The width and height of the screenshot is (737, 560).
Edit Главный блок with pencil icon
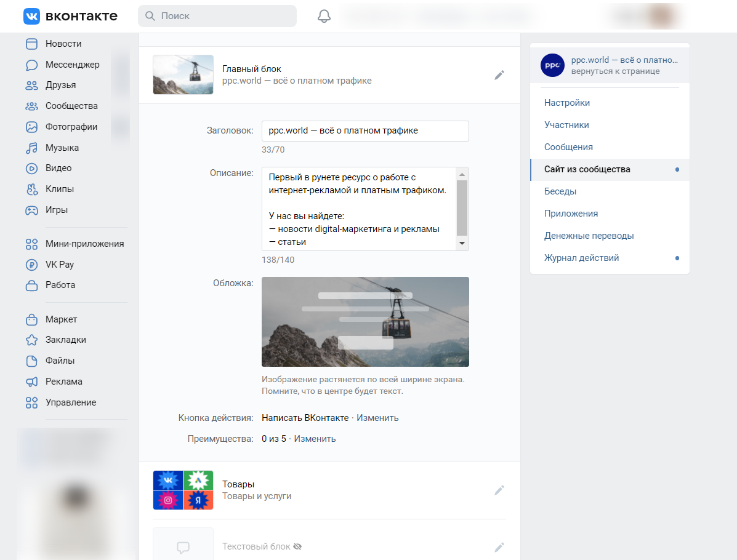pyautogui.click(x=499, y=75)
